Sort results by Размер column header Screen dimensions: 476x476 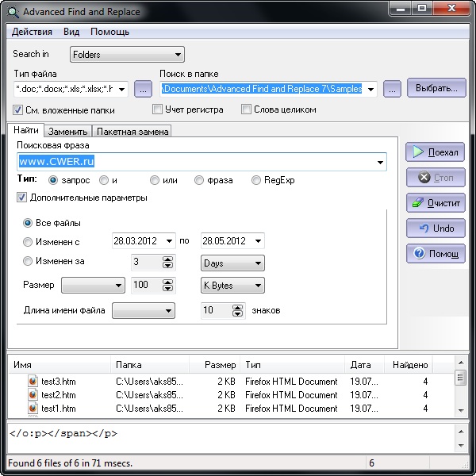[219, 365]
